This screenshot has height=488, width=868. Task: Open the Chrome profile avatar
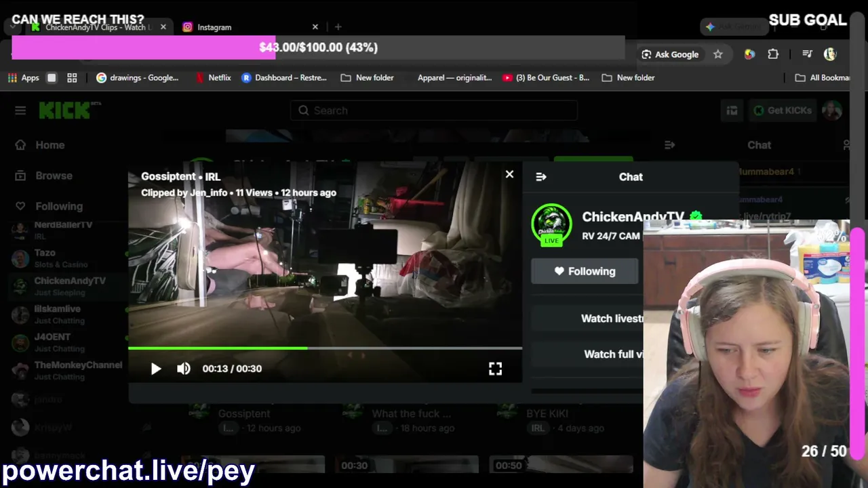tap(830, 54)
